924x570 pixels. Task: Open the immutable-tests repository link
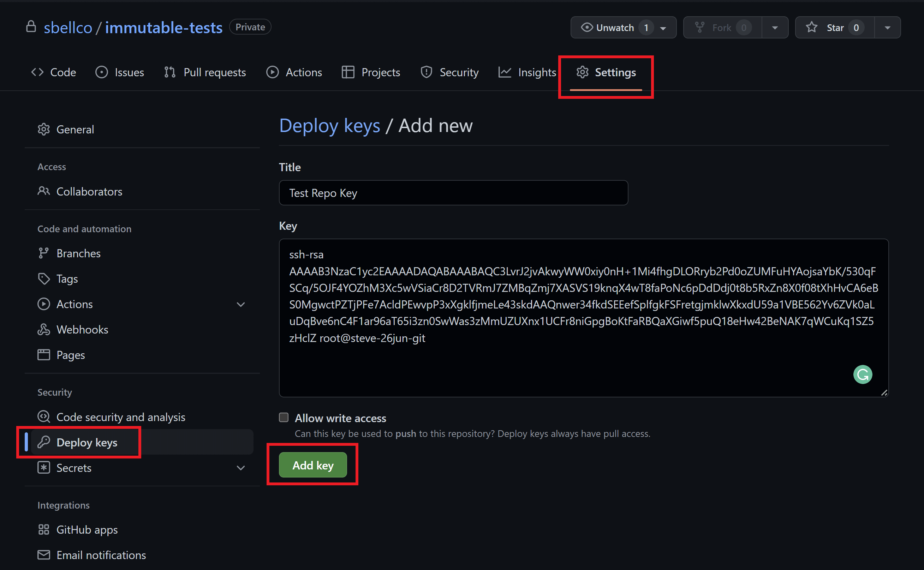click(x=164, y=27)
